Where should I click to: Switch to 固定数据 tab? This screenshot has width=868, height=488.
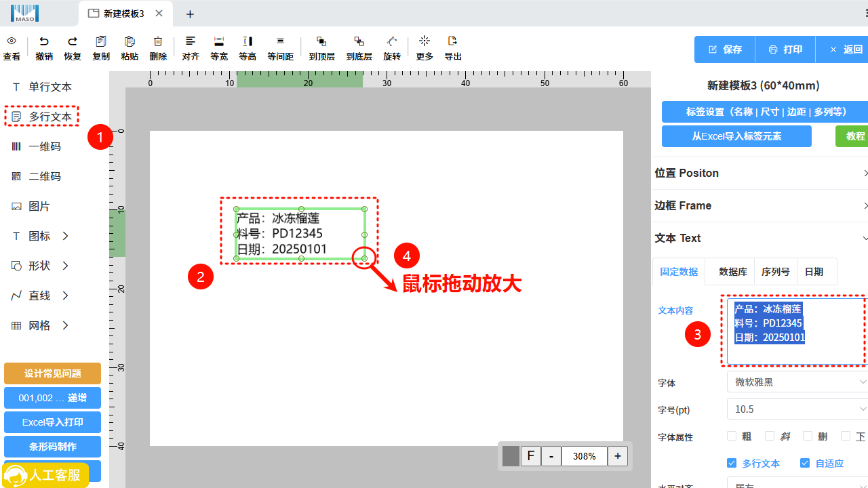(679, 271)
